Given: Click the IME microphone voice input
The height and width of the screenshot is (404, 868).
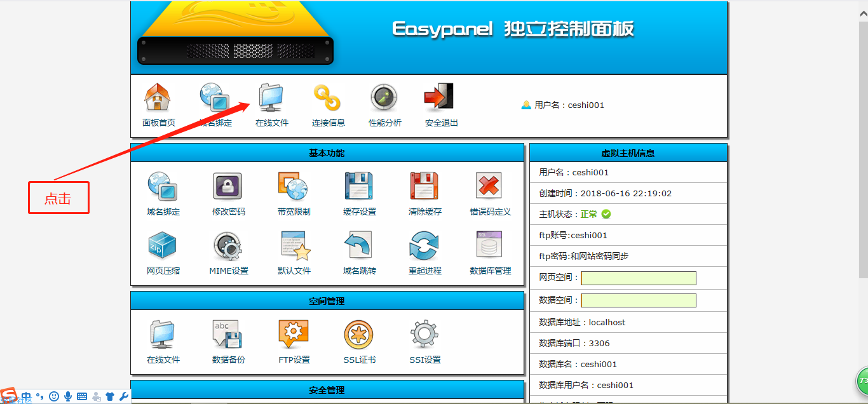Looking at the screenshot, I should tap(68, 396).
